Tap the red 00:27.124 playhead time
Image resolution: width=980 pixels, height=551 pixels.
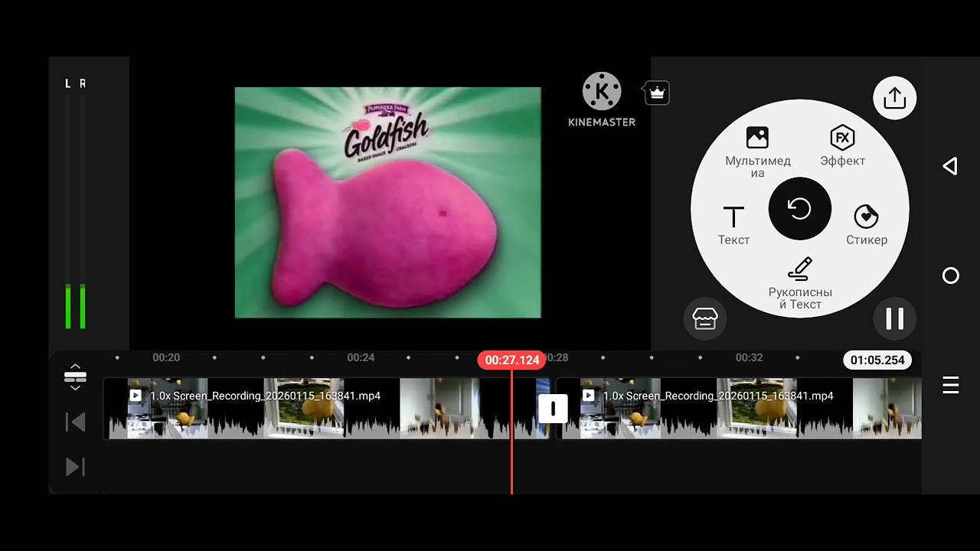click(511, 360)
